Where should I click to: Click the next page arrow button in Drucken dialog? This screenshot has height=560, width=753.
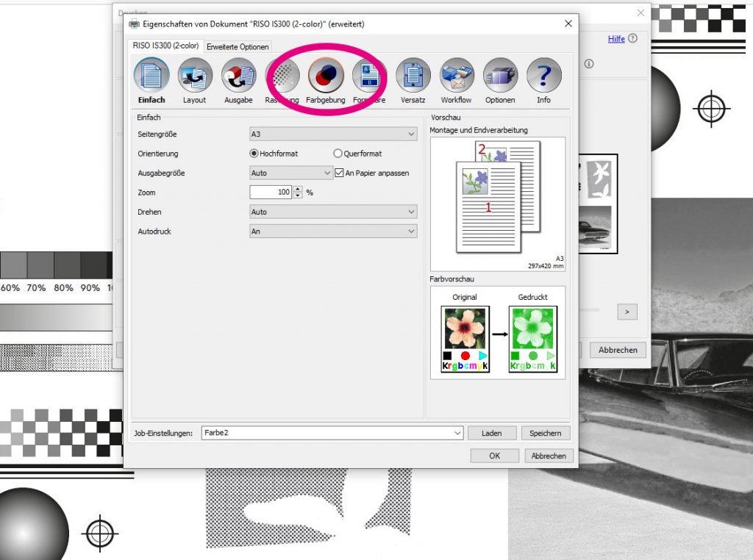coord(627,312)
